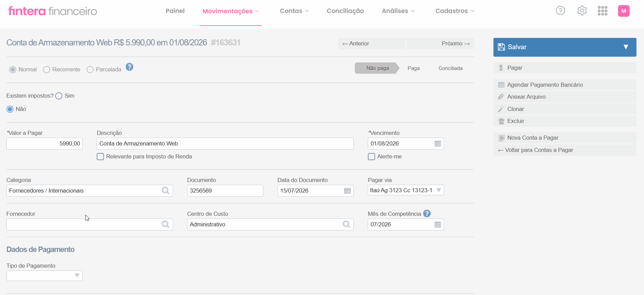The image size is (644, 295).
Task: Click help icon beside Mês de Competência
Action: 427,213
